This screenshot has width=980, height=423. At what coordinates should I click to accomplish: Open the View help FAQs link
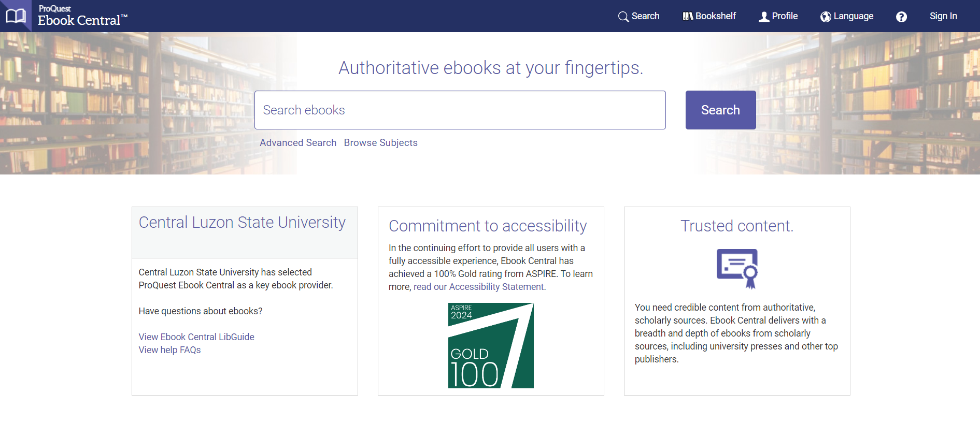point(169,349)
